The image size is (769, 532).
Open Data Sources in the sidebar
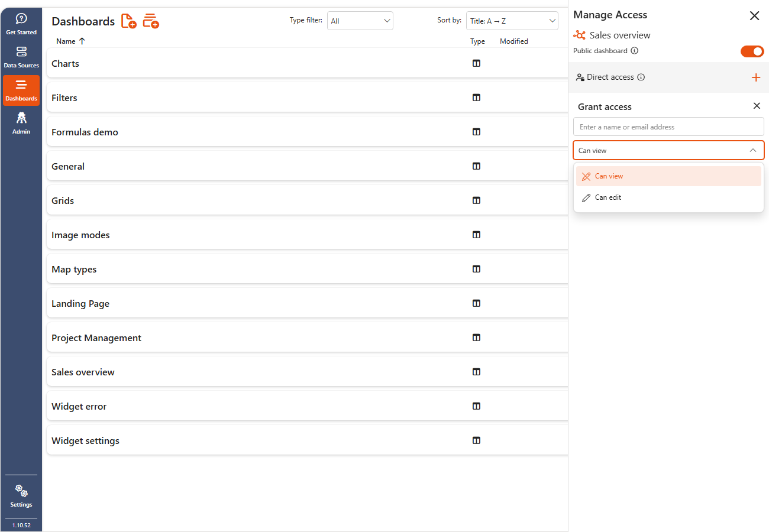21,58
